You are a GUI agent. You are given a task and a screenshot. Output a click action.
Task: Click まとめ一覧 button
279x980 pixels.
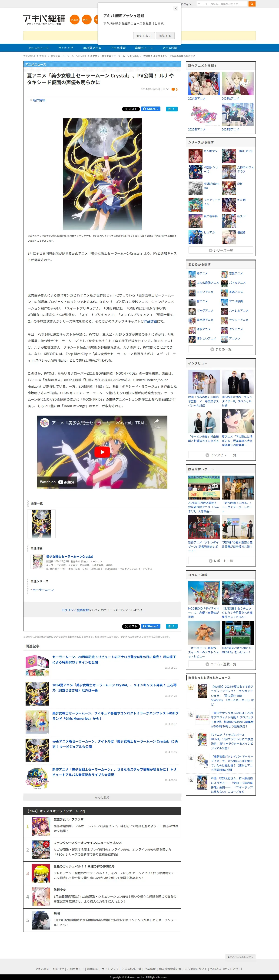(x=221, y=349)
